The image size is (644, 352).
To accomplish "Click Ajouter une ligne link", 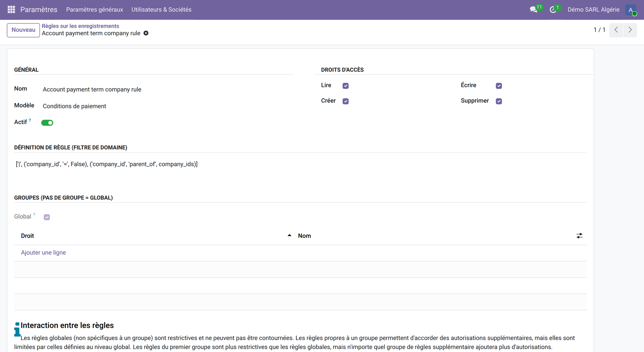I will tap(43, 252).
